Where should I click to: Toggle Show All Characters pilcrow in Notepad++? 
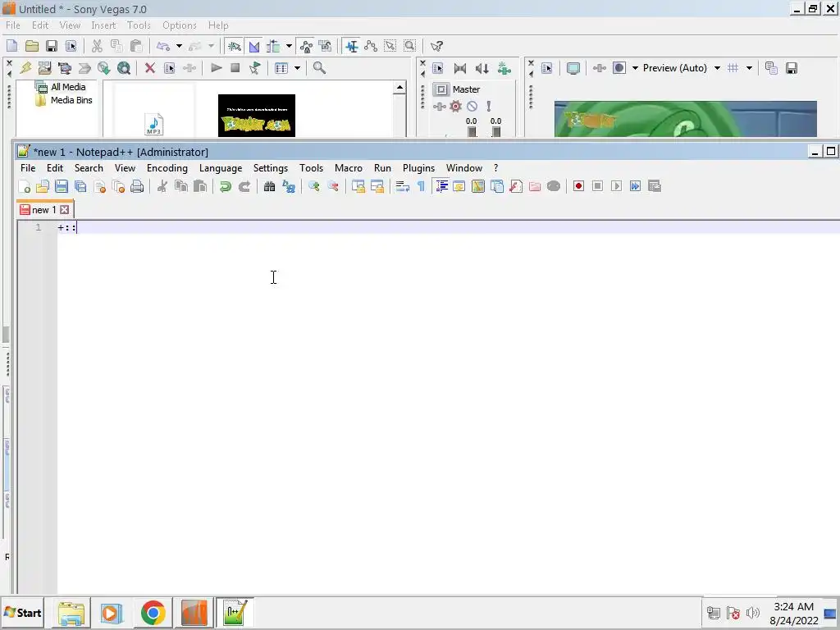click(x=421, y=186)
